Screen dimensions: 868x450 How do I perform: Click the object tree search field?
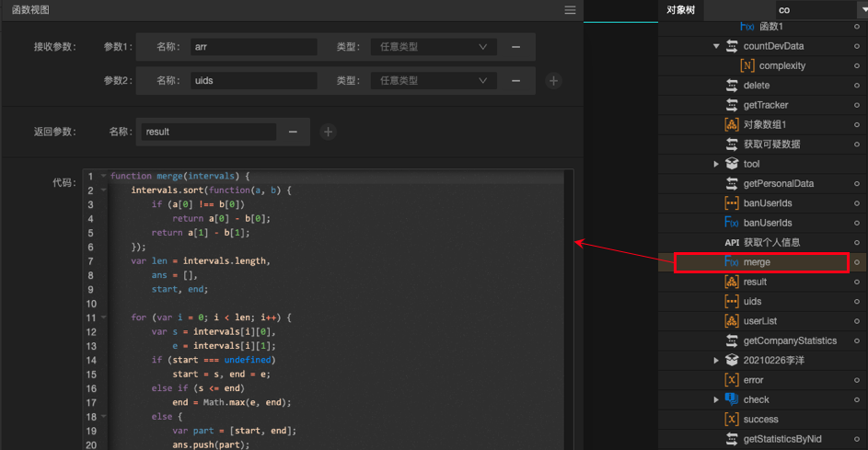pos(816,9)
